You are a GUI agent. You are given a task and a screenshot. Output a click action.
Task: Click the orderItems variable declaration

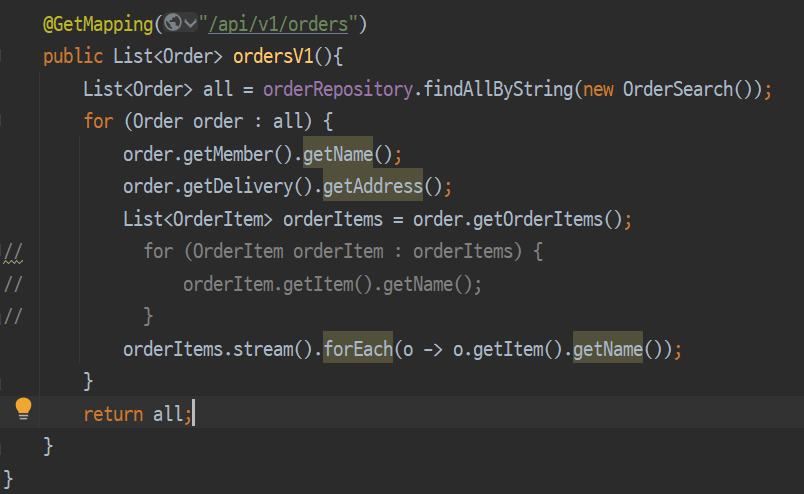pyautogui.click(x=333, y=220)
